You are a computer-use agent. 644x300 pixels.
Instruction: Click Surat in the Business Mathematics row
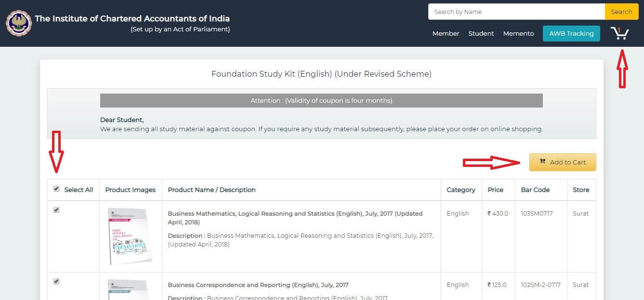(x=581, y=213)
